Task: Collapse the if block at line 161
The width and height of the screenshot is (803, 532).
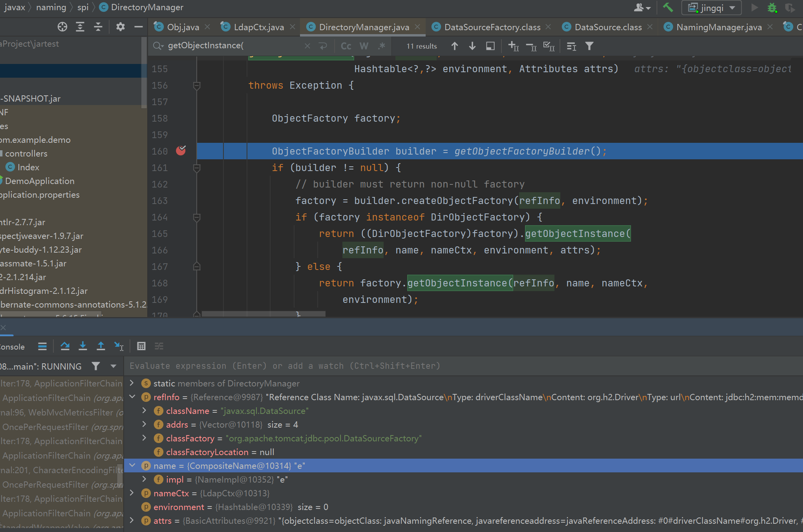Action: (197, 168)
